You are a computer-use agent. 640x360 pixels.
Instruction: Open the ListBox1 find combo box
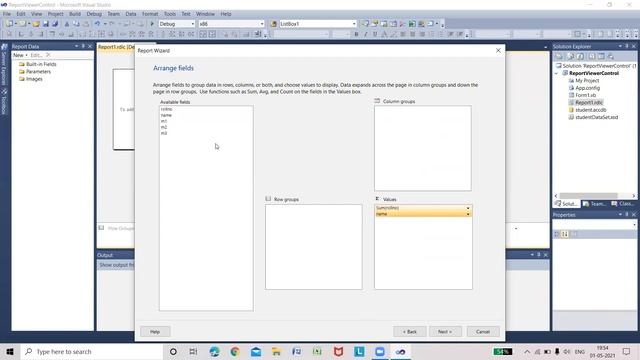click(x=318, y=24)
